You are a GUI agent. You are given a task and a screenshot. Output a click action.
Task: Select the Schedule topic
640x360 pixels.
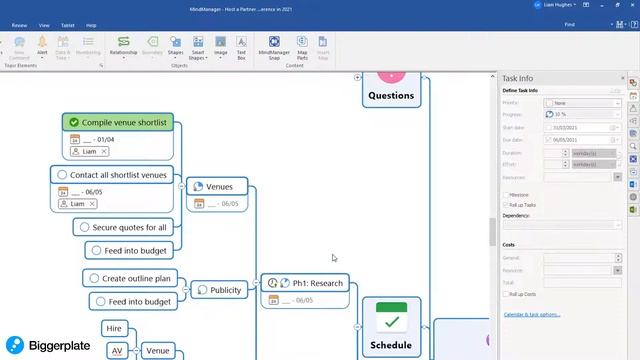coord(391,327)
